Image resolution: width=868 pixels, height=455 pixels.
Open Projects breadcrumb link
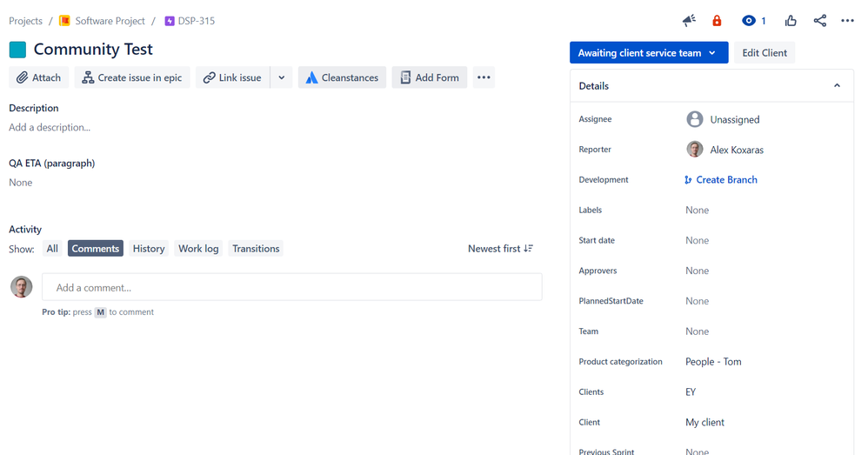25,21
